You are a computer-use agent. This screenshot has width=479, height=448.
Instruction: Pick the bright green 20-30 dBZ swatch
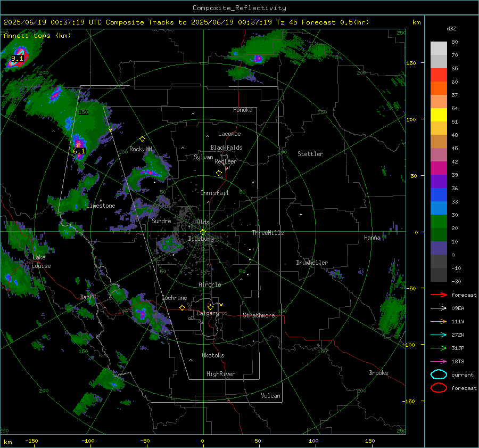(439, 222)
